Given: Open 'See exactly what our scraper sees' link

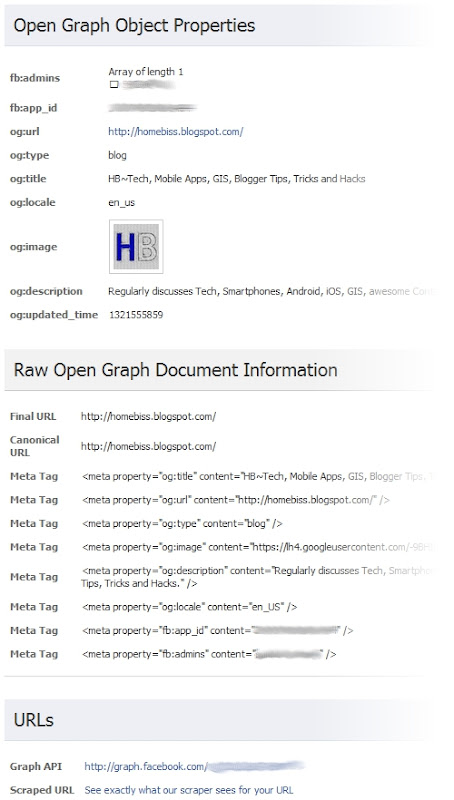Looking at the screenshot, I should pyautogui.click(x=189, y=790).
